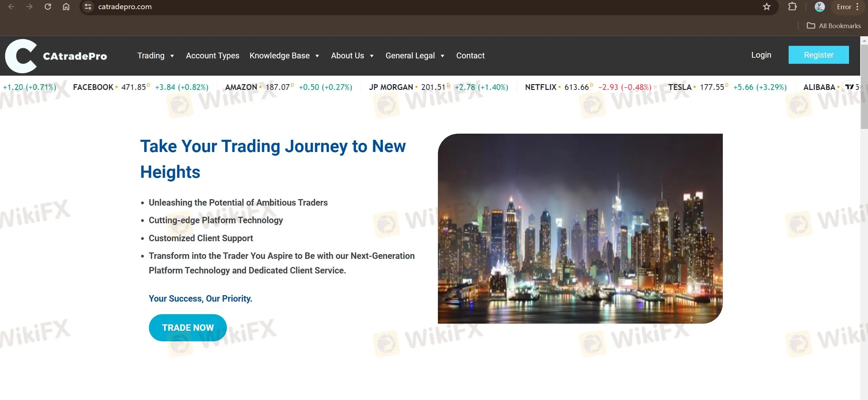Click the CAtradePro logo icon
Viewport: 868px width, 400px height.
click(20, 55)
